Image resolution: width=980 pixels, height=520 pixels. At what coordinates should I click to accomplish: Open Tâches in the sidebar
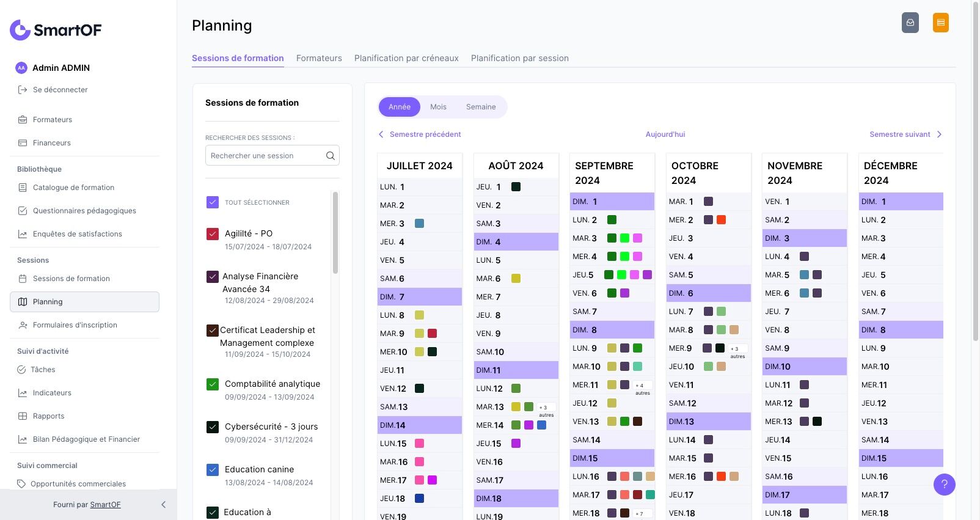tap(43, 370)
